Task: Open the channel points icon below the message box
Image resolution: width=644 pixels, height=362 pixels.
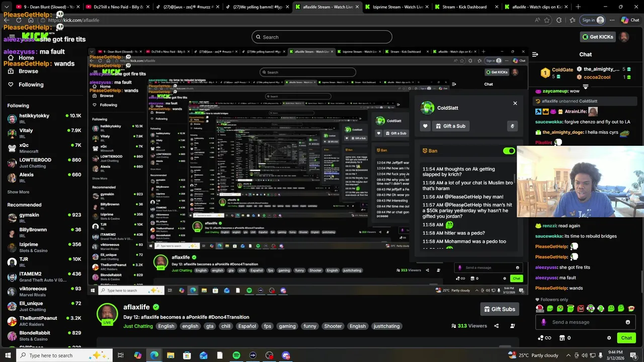Action: click(x=544, y=338)
